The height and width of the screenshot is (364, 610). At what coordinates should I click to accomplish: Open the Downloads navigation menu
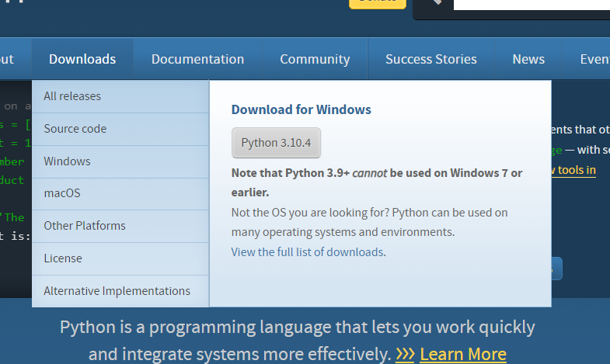(x=82, y=59)
